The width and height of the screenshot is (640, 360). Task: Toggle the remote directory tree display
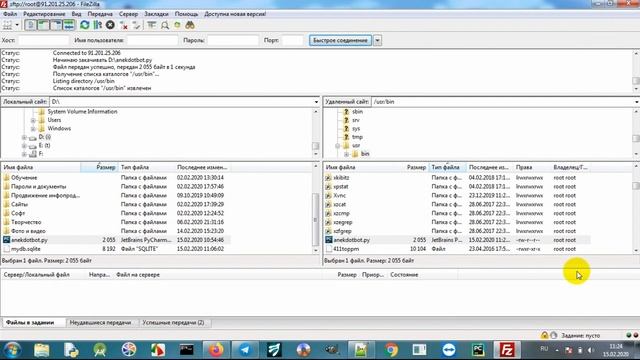click(x=56, y=25)
